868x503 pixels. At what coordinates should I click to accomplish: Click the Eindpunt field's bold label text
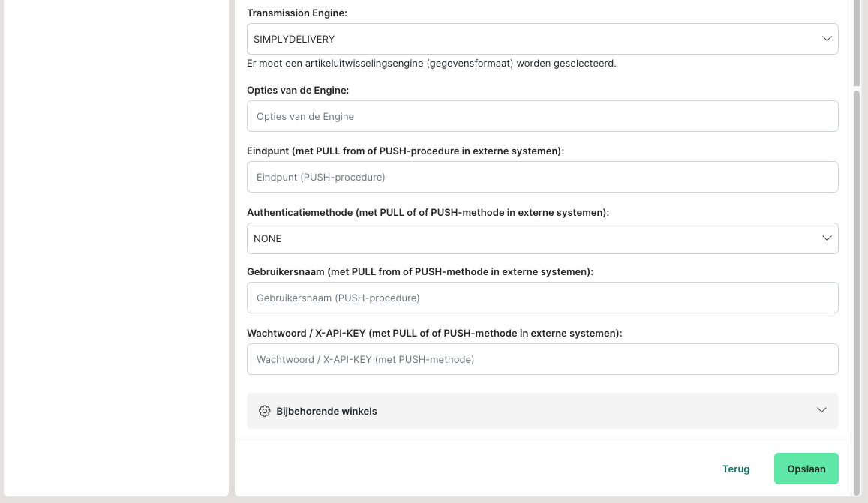pos(405,151)
